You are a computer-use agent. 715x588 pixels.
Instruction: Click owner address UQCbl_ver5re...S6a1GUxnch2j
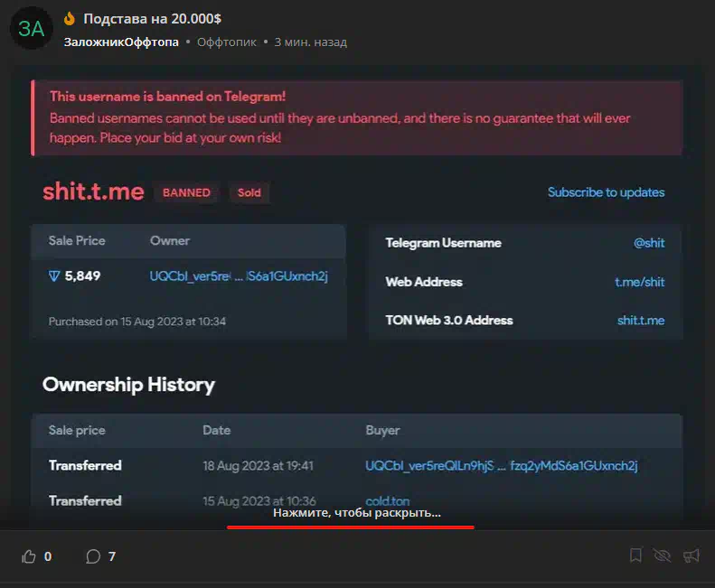coord(239,276)
